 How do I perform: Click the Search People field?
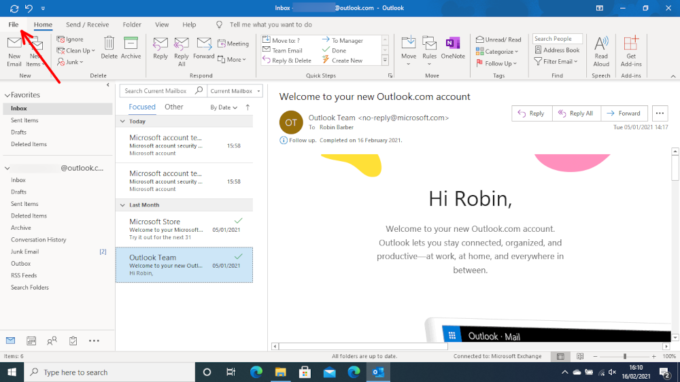tap(557, 39)
